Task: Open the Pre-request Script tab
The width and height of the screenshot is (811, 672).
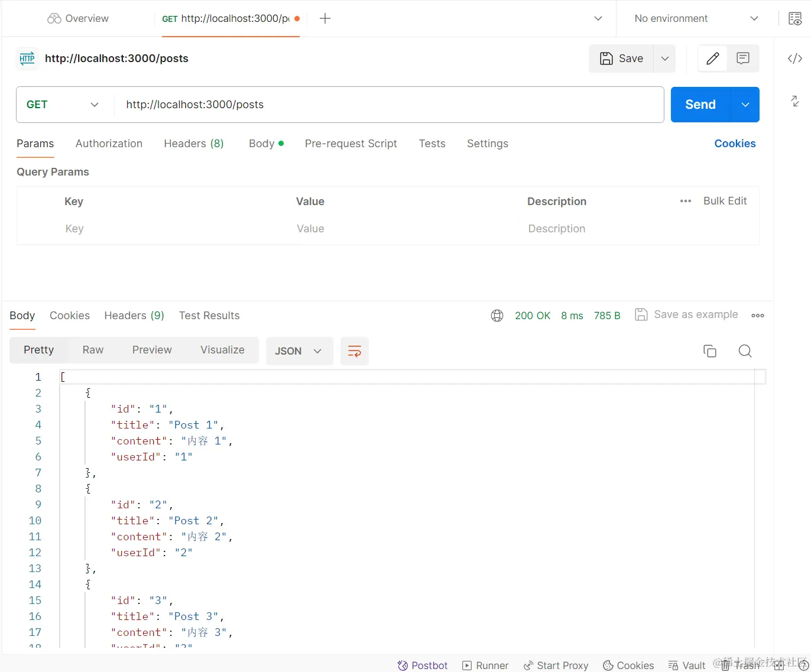Action: [351, 144]
